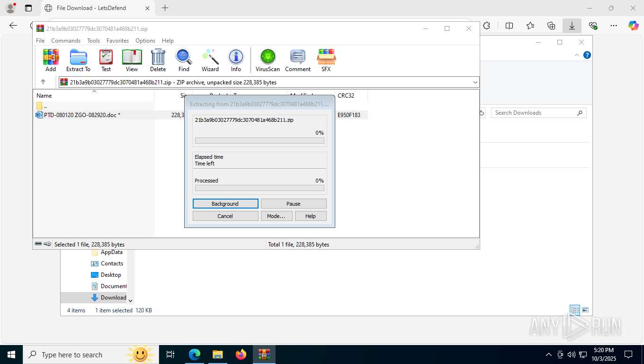Toggle browser split screen
644x364 pixels.
(509, 26)
